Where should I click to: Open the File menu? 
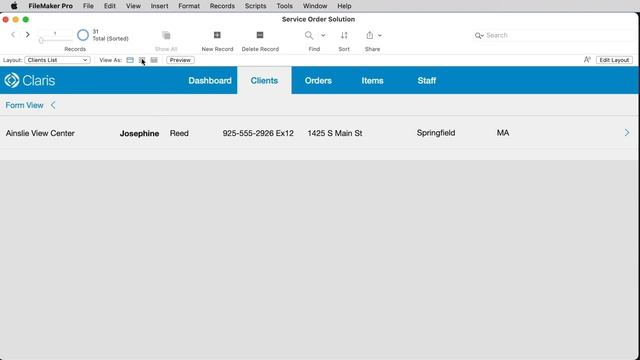tap(88, 6)
